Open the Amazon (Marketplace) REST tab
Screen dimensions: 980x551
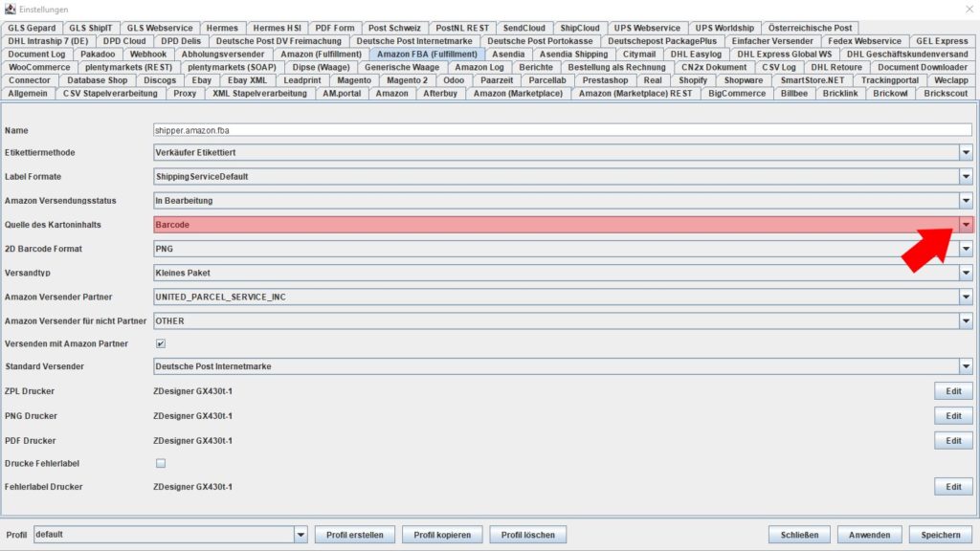click(x=635, y=94)
